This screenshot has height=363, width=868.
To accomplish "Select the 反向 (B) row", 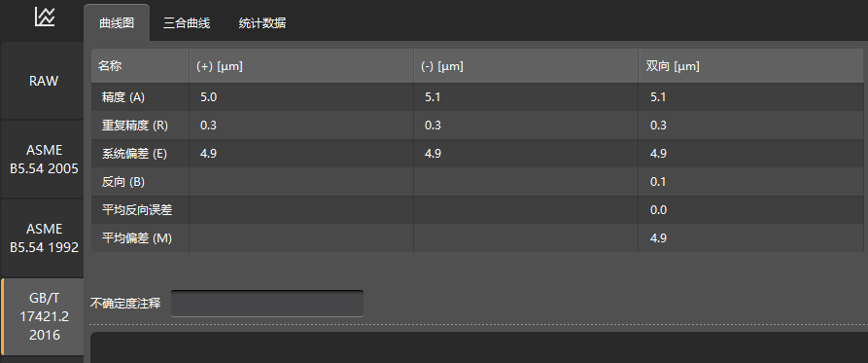I will pos(477,182).
